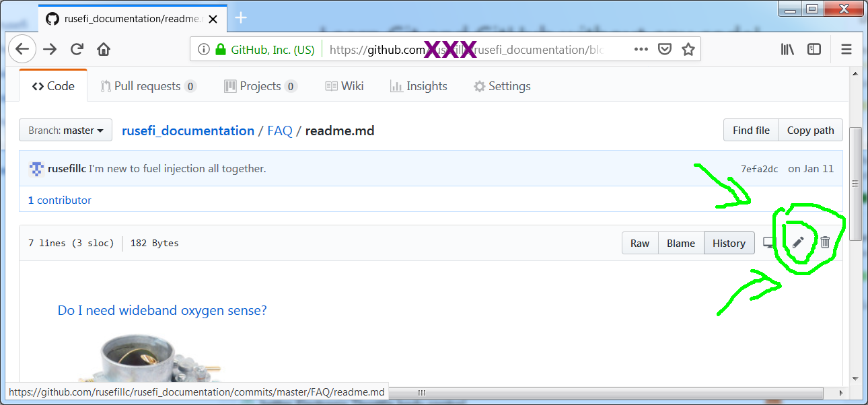Click the 1 contributor link
Image resolution: width=868 pixels, height=405 pixels.
(x=60, y=200)
